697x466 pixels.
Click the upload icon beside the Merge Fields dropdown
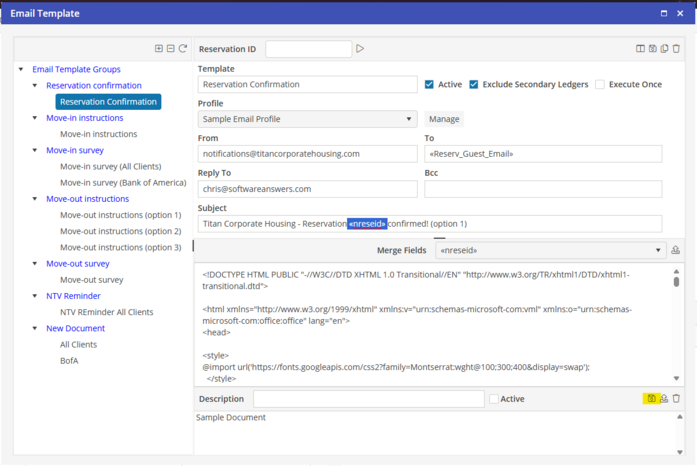point(675,251)
